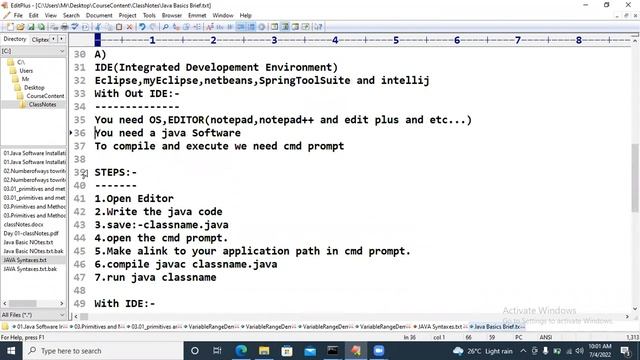Switch to the Cliptext side panel tab
This screenshot has height=360, width=640.
point(40,40)
